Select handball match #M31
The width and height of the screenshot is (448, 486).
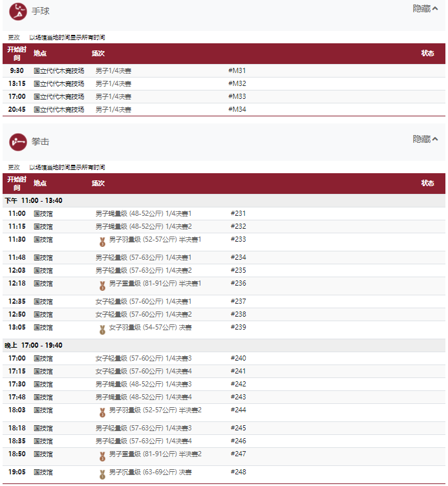click(x=224, y=70)
